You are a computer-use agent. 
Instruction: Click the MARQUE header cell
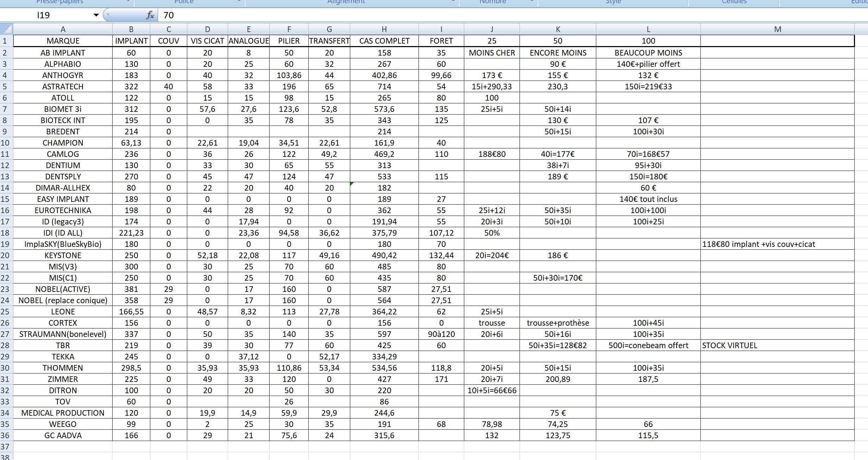tap(63, 41)
